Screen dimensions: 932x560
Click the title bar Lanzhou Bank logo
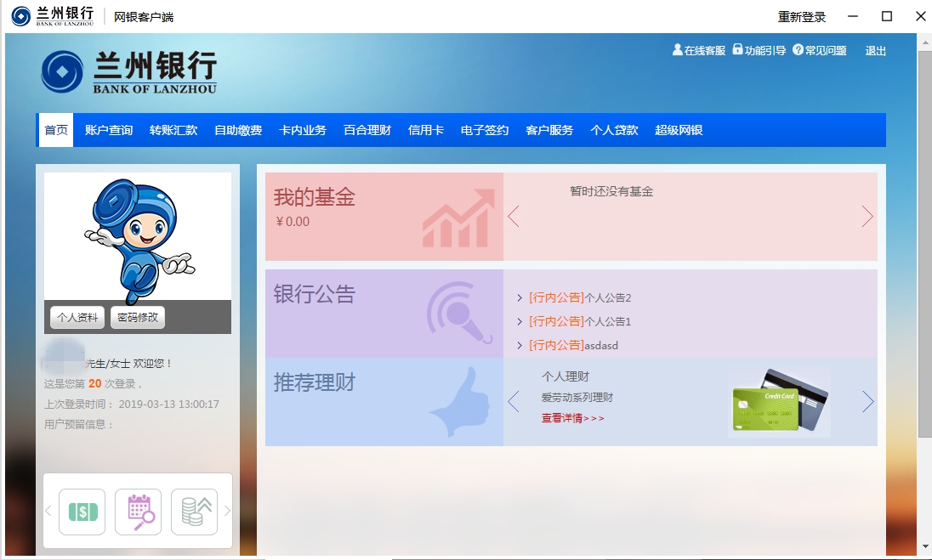pos(53,16)
